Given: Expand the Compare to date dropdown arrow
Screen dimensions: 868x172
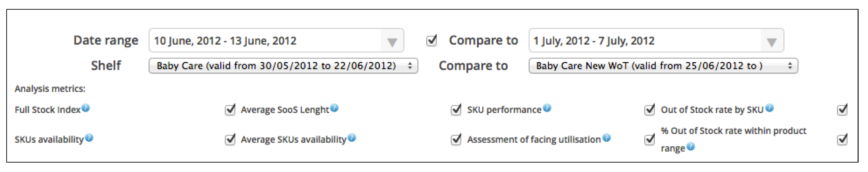Looking at the screenshot, I should pos(772,41).
